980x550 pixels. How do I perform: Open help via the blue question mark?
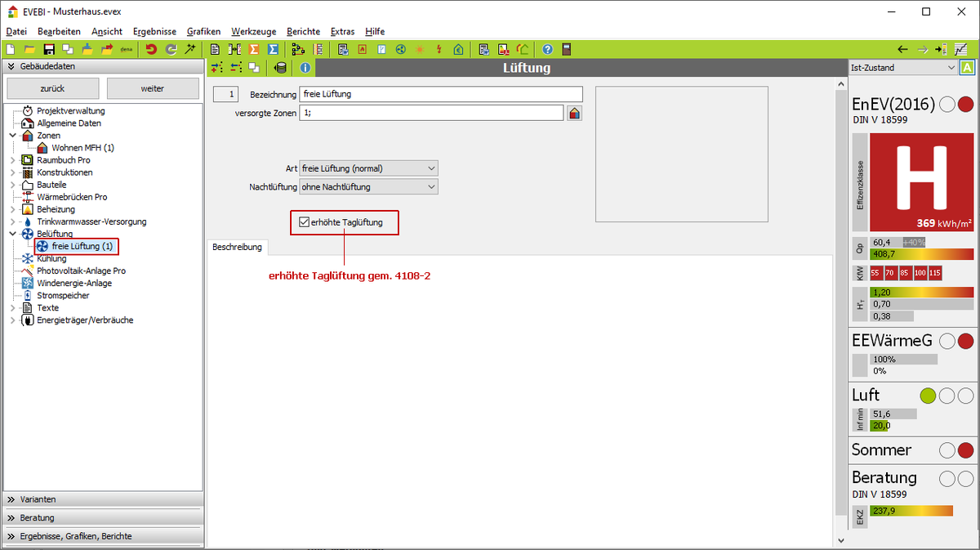(x=547, y=49)
